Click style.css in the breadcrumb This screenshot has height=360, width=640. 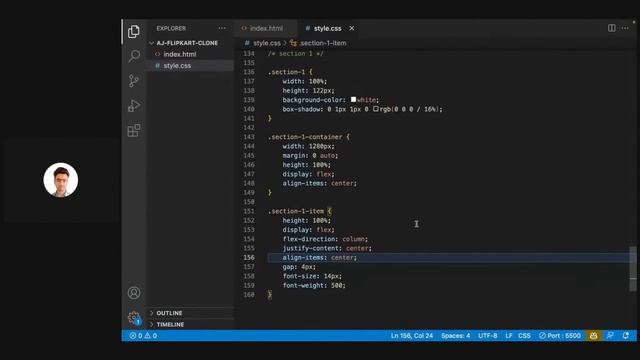(267, 43)
